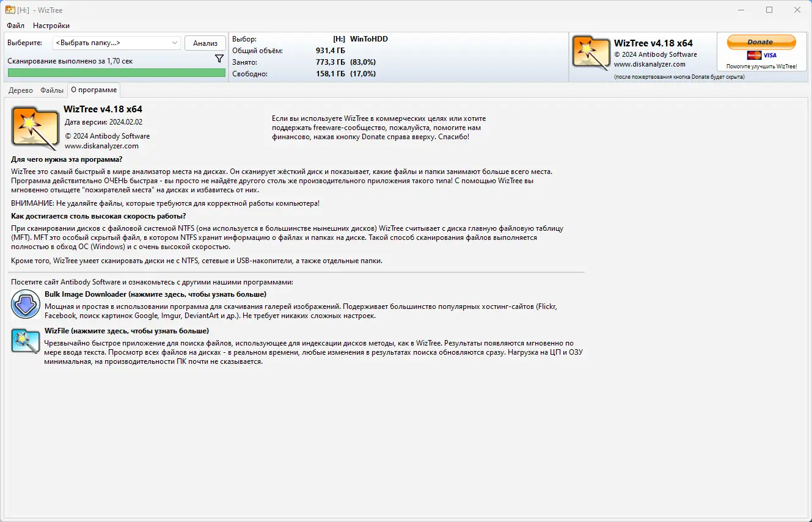Click the scan time status text
The image size is (812, 522).
(x=70, y=61)
